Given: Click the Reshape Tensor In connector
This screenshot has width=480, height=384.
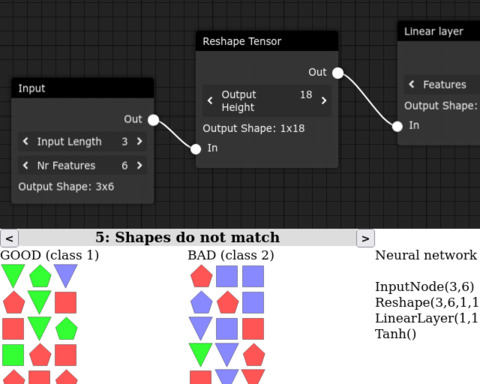Looking at the screenshot, I should click(x=196, y=149).
